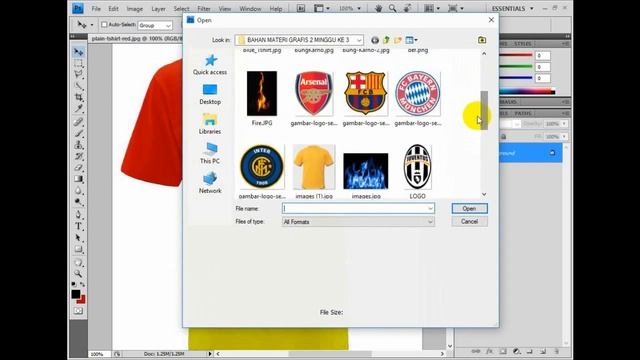Create a new layer from Layers panel

coord(543,351)
